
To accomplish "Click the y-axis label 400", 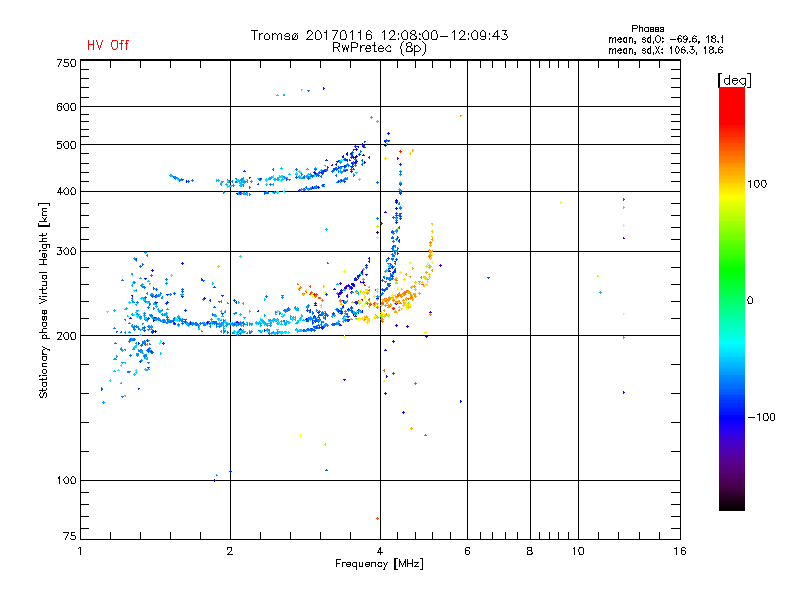I will (x=66, y=192).
